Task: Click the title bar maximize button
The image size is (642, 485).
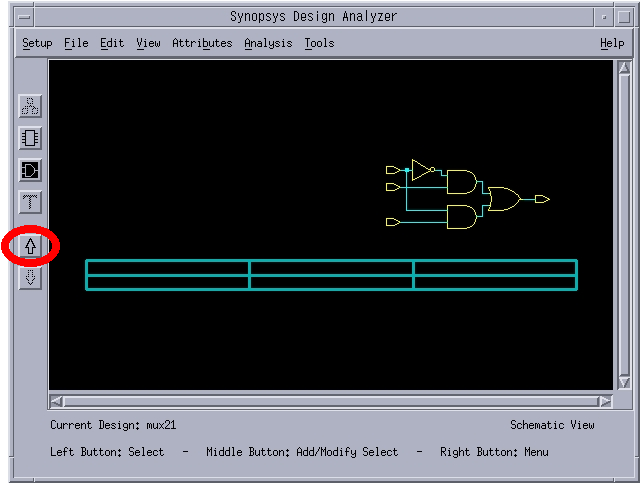Action: coord(624,17)
